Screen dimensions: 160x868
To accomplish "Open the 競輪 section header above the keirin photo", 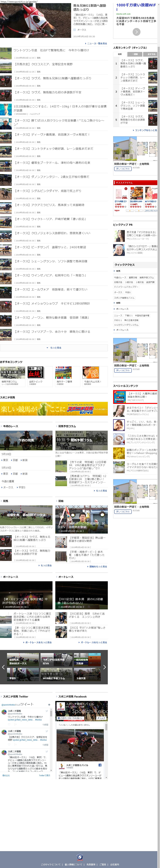I will click(61, 501).
